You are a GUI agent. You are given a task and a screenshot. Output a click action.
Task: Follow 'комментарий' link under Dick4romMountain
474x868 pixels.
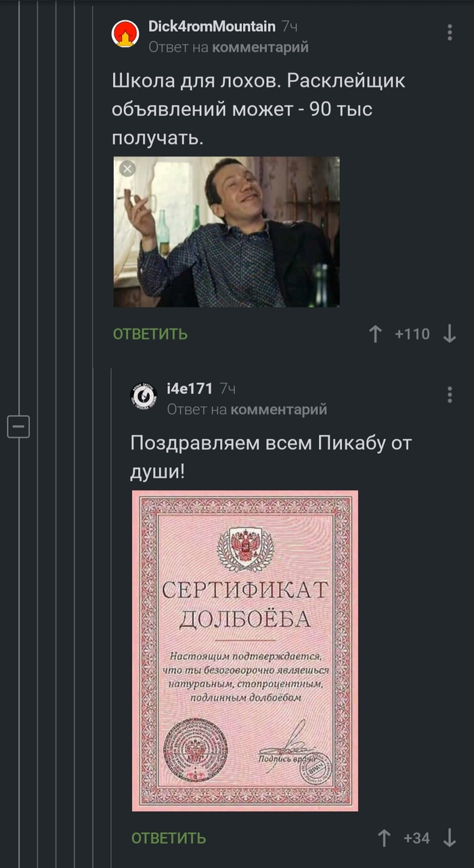click(260, 47)
